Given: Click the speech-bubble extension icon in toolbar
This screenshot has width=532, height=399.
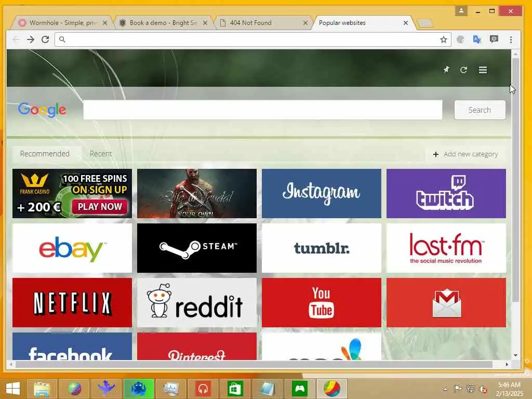Looking at the screenshot, I should point(494,39).
